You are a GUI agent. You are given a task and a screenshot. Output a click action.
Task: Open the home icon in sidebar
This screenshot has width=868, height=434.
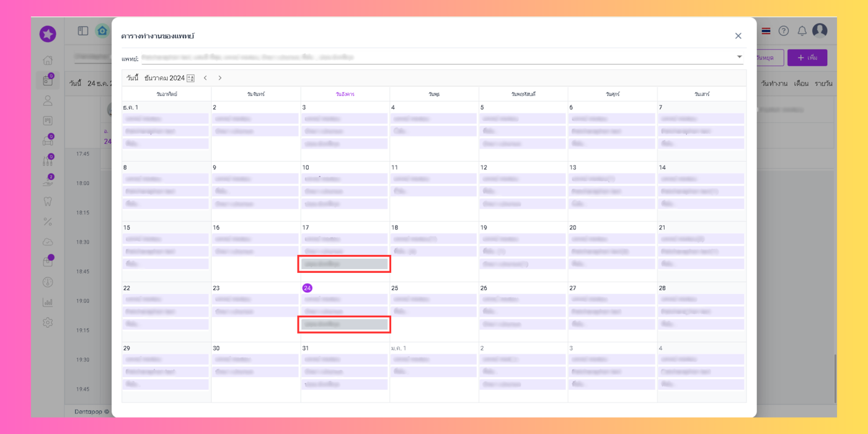coord(48,61)
